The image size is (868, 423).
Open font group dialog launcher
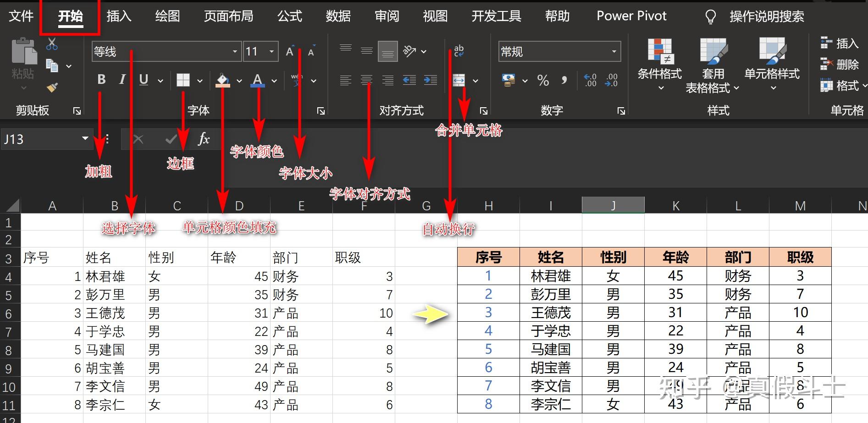[321, 111]
